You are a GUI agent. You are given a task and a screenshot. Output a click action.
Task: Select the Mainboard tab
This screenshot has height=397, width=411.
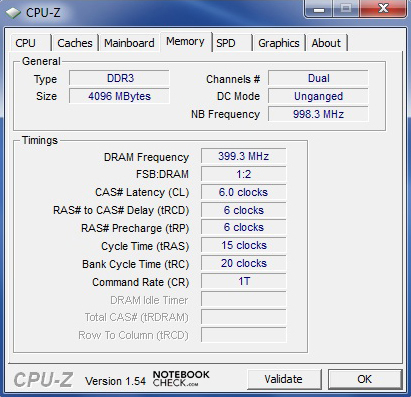coord(129,43)
